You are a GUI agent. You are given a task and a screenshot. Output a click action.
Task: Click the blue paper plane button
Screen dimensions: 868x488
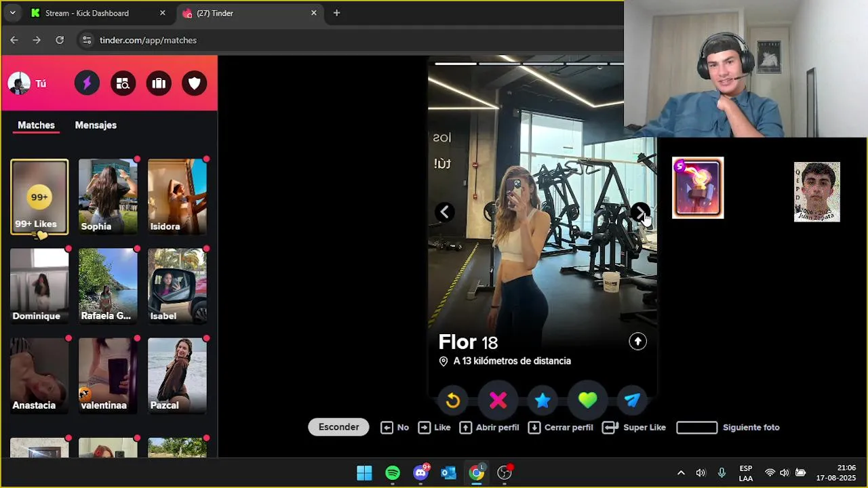pos(632,401)
